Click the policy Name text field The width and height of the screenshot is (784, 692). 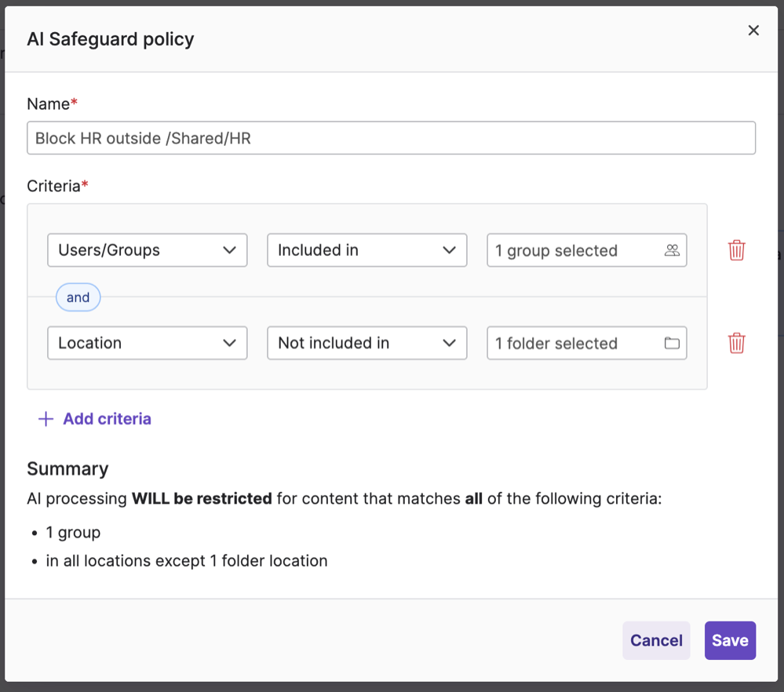(391, 138)
